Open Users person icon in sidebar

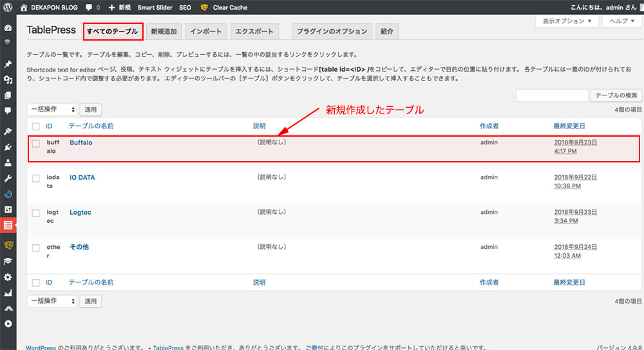click(8, 163)
